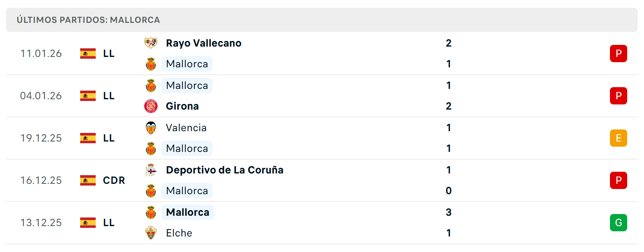Click red P badge for Girona match
Viewport: 644px width, 252px height.
[x=619, y=96]
